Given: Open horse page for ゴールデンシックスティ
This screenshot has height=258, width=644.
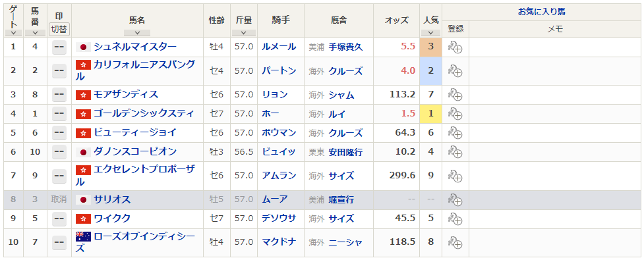Looking at the screenshot, I should [x=144, y=114].
